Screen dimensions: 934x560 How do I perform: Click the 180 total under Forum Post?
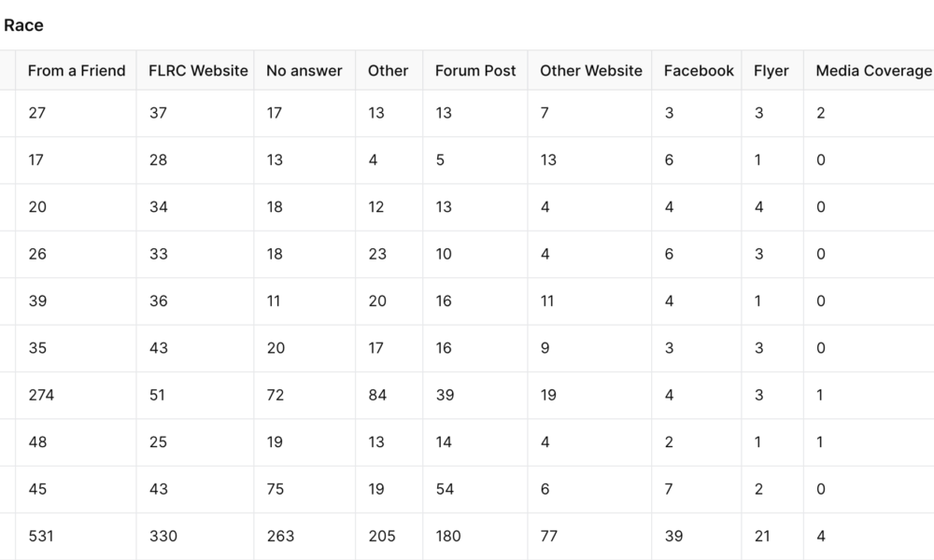448,536
